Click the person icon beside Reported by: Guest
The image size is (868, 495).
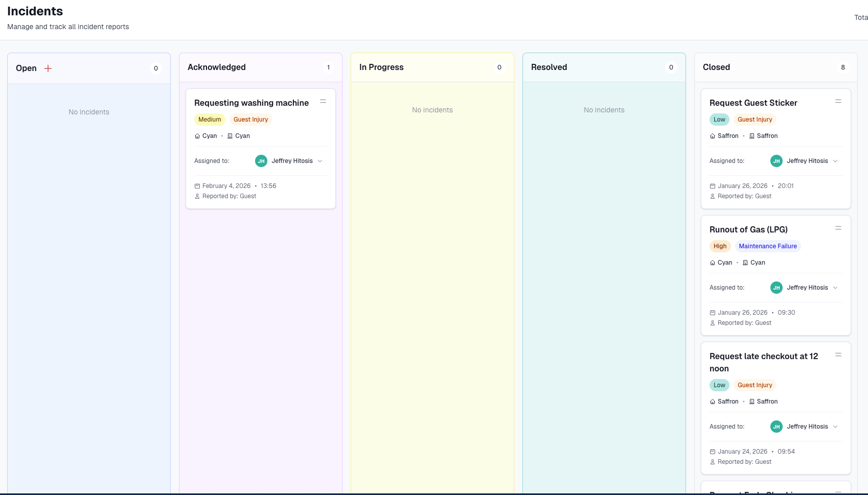[x=198, y=196]
